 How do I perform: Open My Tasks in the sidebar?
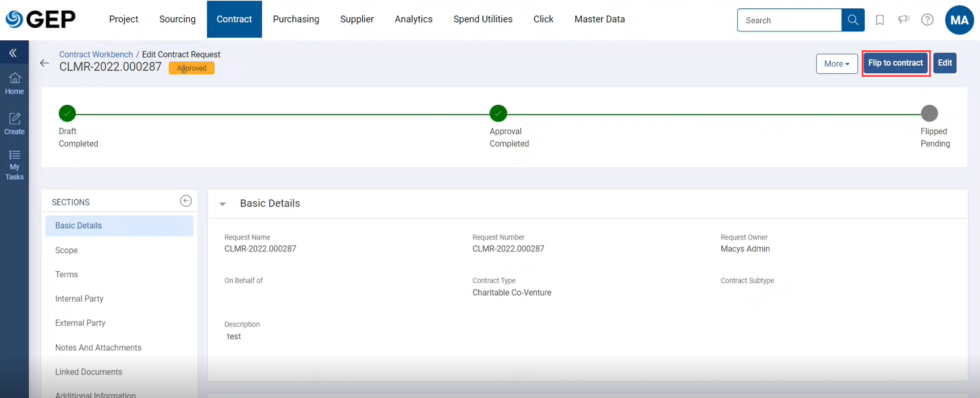14,164
